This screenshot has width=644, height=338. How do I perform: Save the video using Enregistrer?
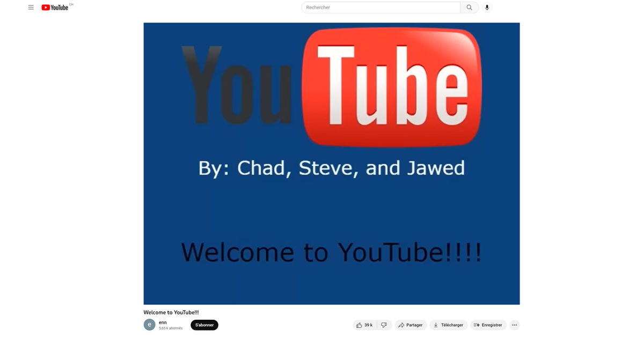click(x=488, y=325)
